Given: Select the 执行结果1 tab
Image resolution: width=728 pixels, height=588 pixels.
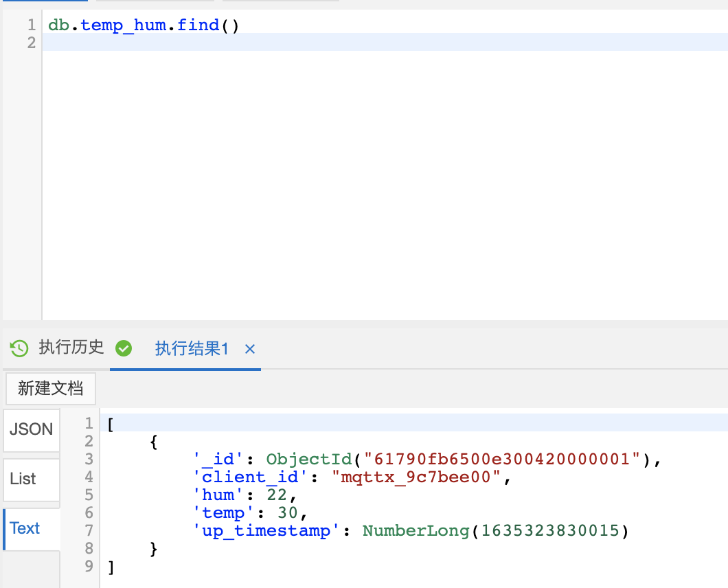Looking at the screenshot, I should [191, 349].
